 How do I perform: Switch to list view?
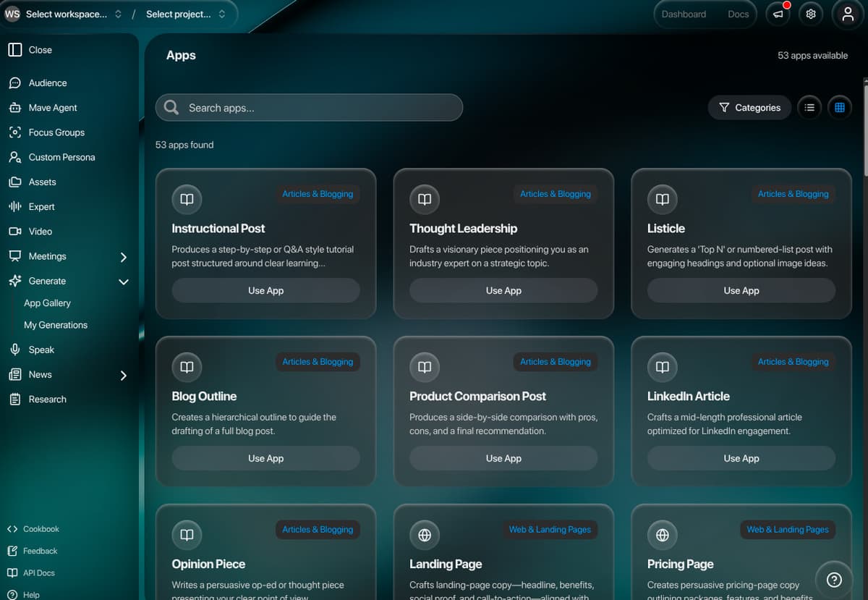pyautogui.click(x=809, y=108)
